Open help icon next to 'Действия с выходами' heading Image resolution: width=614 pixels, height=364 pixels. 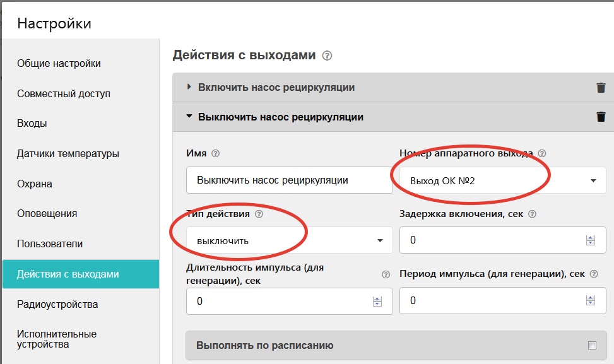(326, 56)
